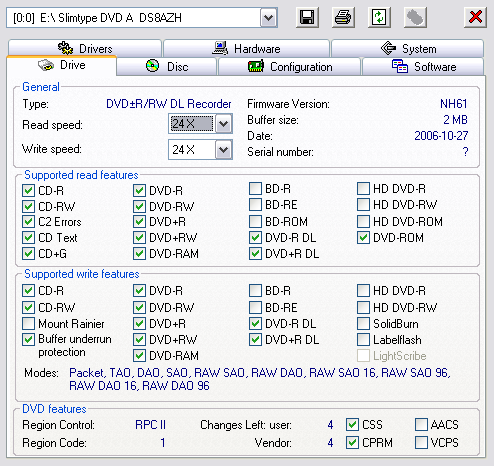The image size is (494, 466).
Task: Open the Software tab
Action: point(423,67)
